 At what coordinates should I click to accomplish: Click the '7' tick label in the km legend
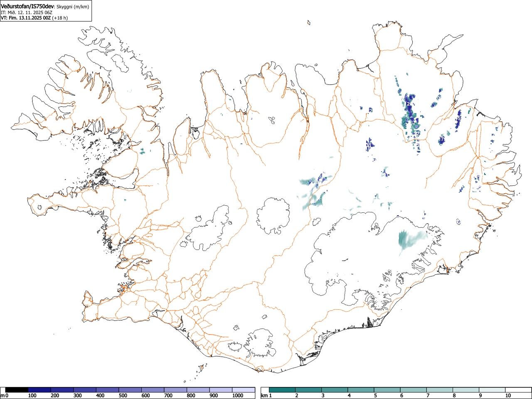428,396
